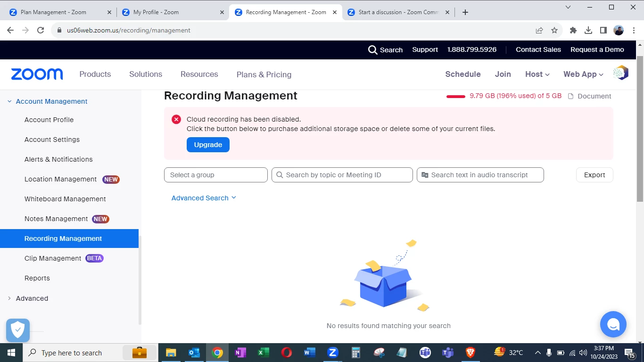Open the Solutions menu
Viewport: 644px width, 362px height.
(146, 74)
